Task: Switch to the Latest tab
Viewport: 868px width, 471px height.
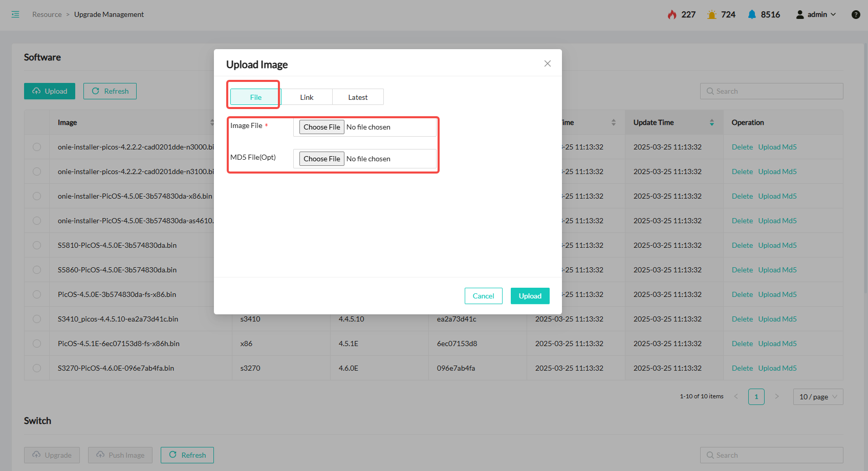Action: 358,97
